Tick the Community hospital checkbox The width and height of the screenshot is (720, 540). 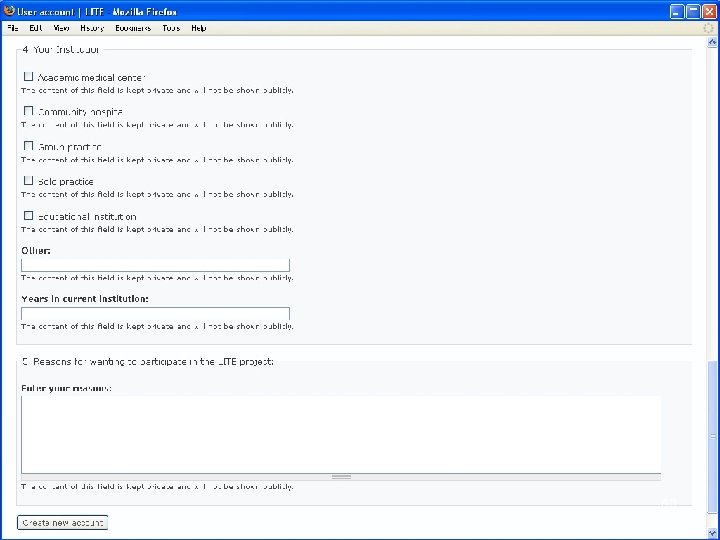tap(28, 111)
